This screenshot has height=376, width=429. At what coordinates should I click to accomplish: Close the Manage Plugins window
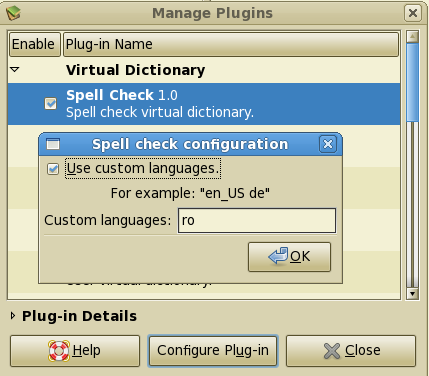(x=413, y=13)
